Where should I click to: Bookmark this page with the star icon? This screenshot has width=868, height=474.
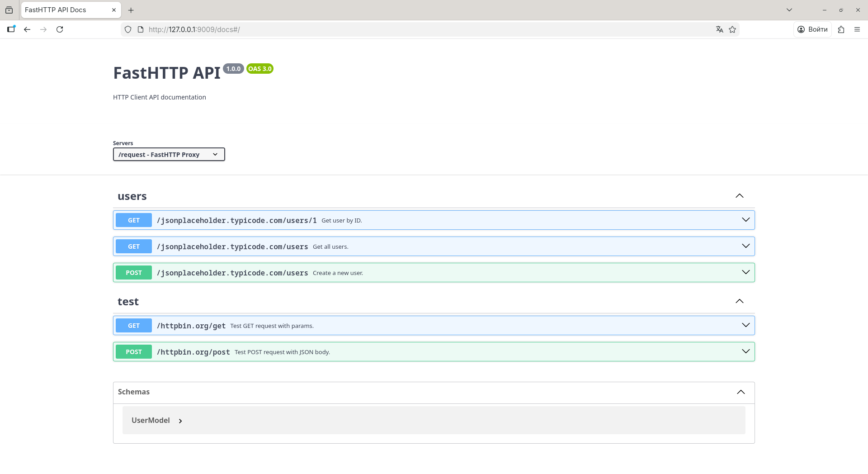pos(732,29)
